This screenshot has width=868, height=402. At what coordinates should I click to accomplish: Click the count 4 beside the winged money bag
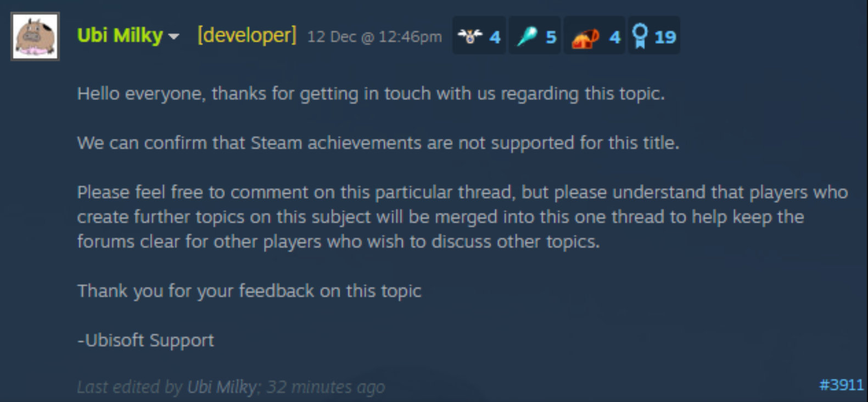(495, 37)
